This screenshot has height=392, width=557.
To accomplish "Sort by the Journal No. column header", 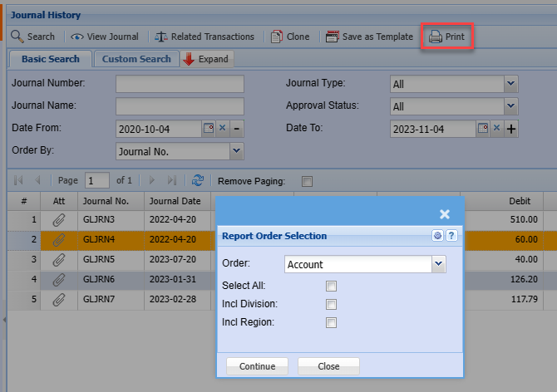I will tap(111, 201).
